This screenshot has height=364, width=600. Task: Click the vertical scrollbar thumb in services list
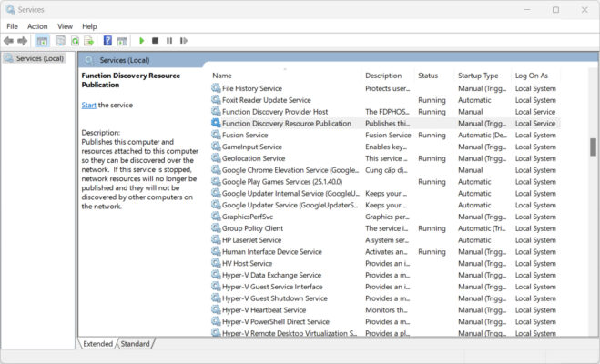593,147
